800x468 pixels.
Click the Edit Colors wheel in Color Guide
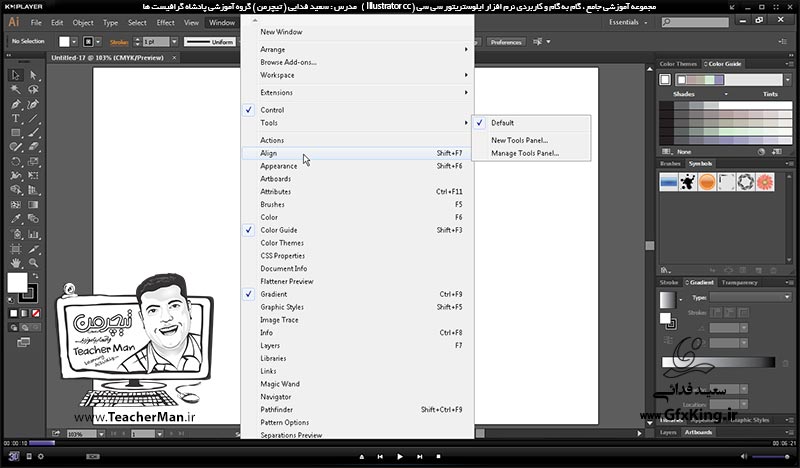[761, 152]
